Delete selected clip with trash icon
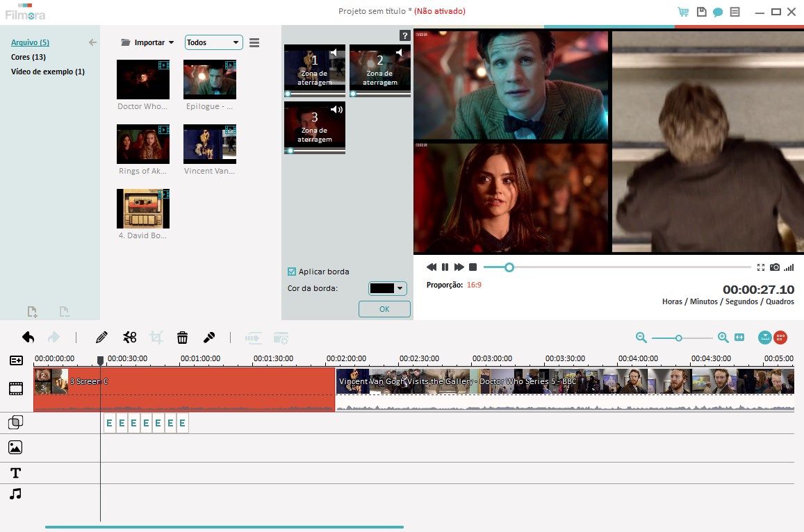This screenshot has width=804, height=532. pos(182,338)
